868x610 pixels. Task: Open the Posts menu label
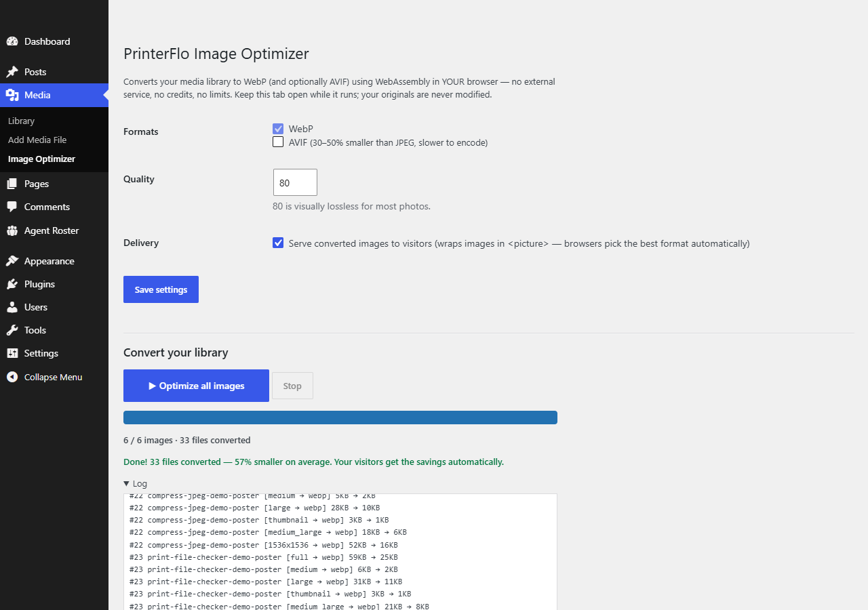click(35, 72)
